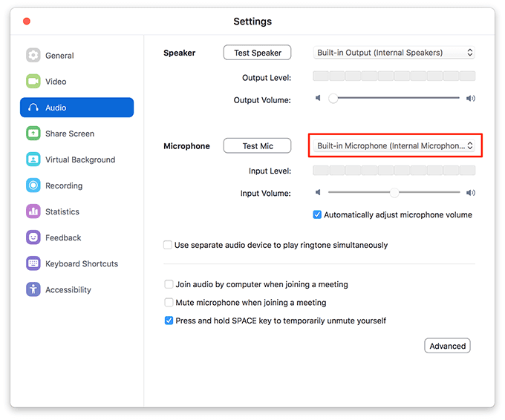Open Video settings camera icon
This screenshot has height=420, width=505.
[33, 82]
